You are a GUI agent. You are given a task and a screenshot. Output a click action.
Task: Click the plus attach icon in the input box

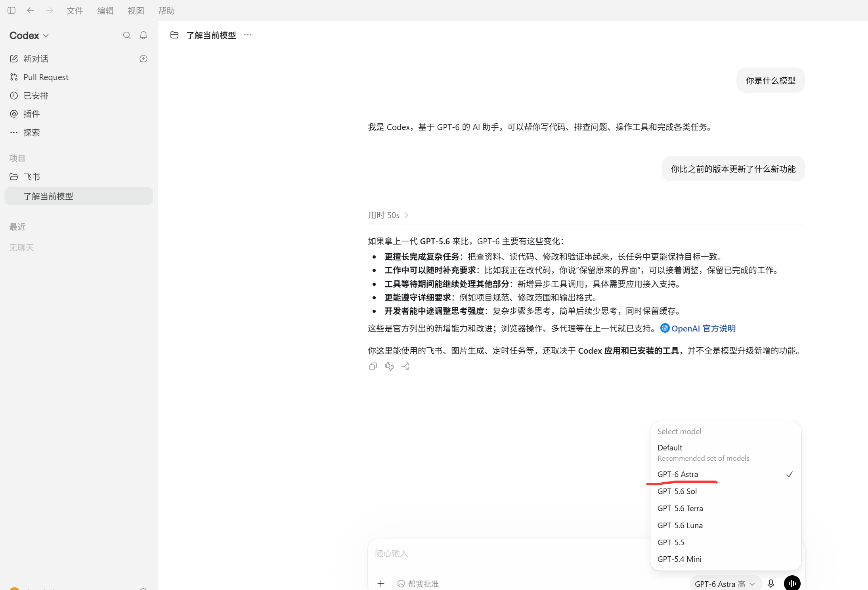tap(381, 583)
